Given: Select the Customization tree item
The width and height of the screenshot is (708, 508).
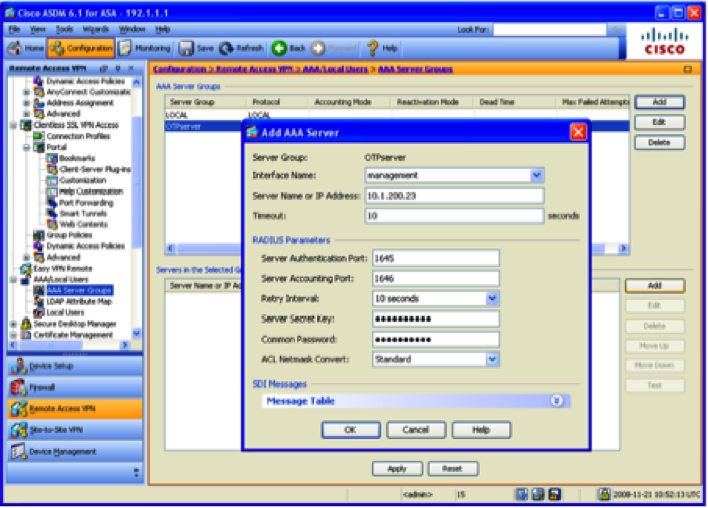Looking at the screenshot, I should click(x=83, y=180).
